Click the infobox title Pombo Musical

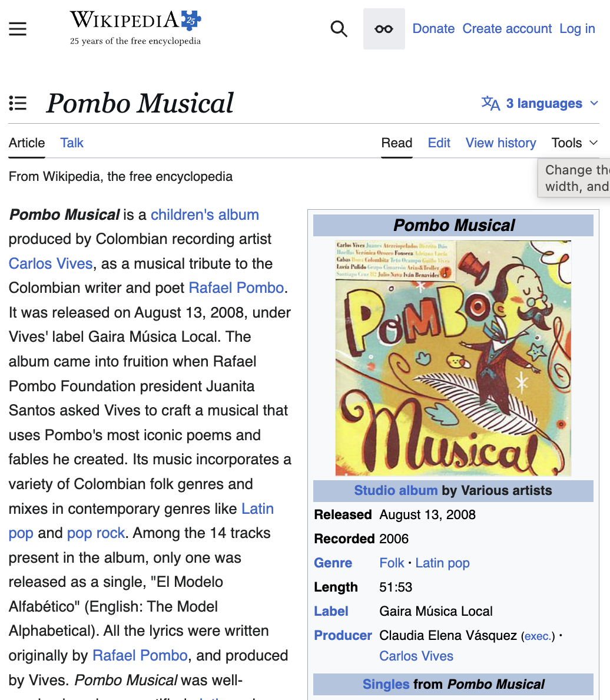pyautogui.click(x=453, y=226)
